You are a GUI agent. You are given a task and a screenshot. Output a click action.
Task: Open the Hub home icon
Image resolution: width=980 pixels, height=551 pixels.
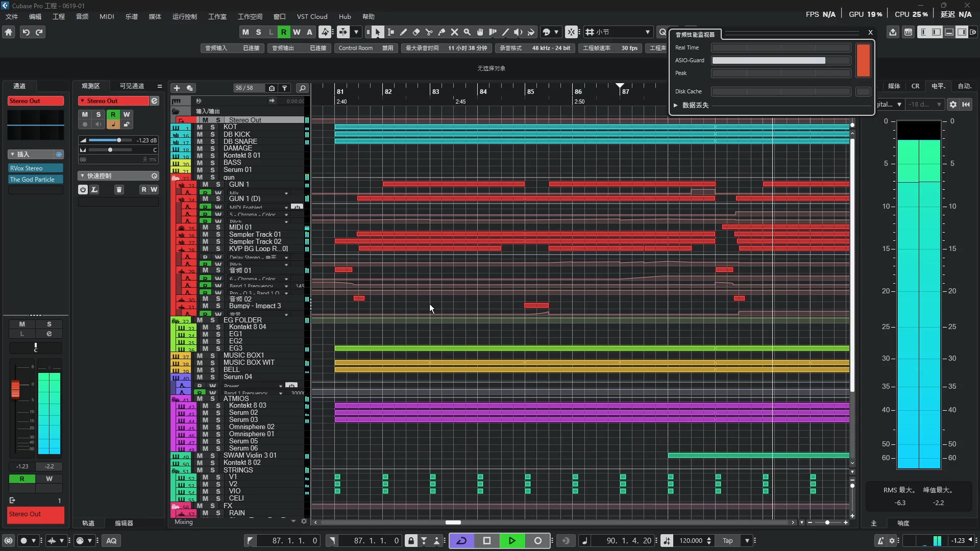click(9, 32)
